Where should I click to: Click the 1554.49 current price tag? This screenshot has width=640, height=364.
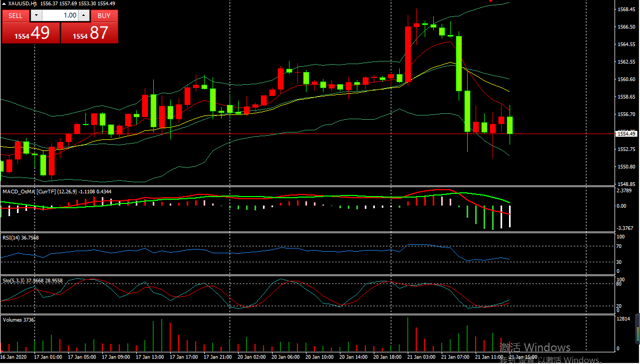(626, 134)
